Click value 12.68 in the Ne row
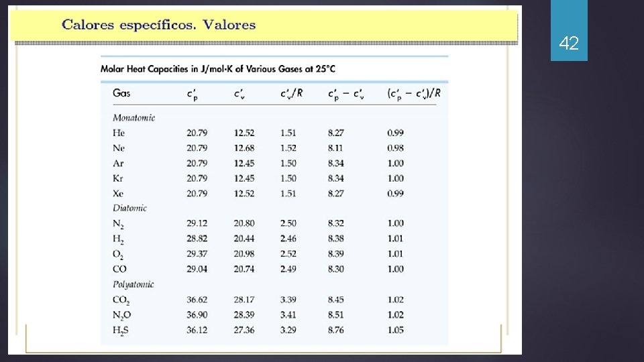This screenshot has height=362, width=644. tap(244, 148)
